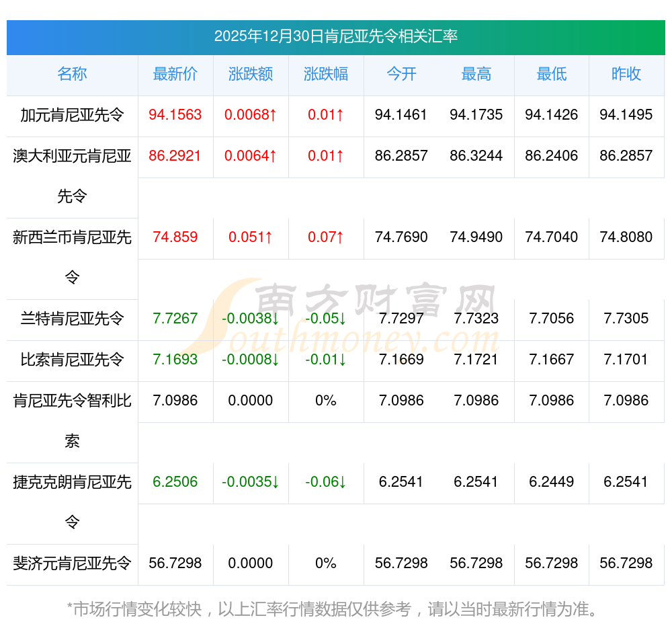Image resolution: width=672 pixels, height=630 pixels.
Task: Open the 加元肯尼亚先令 row name
Action: pyautogui.click(x=72, y=115)
